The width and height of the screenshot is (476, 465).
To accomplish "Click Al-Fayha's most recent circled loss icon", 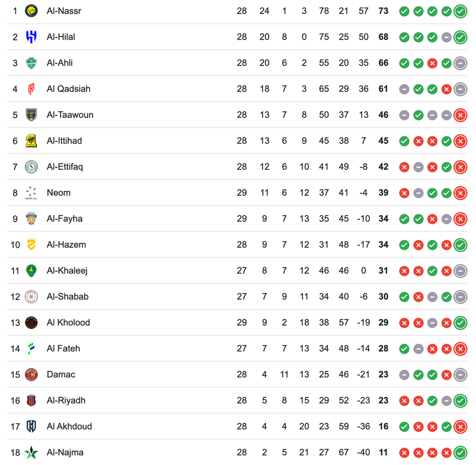I will click(460, 219).
